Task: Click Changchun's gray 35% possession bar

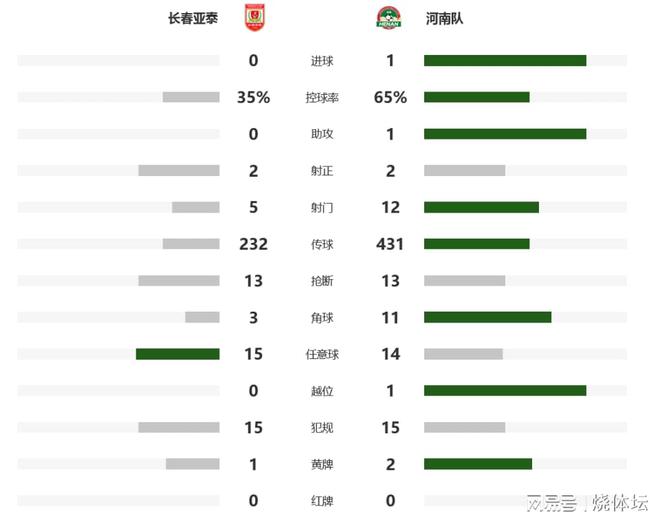Action: coord(191,97)
